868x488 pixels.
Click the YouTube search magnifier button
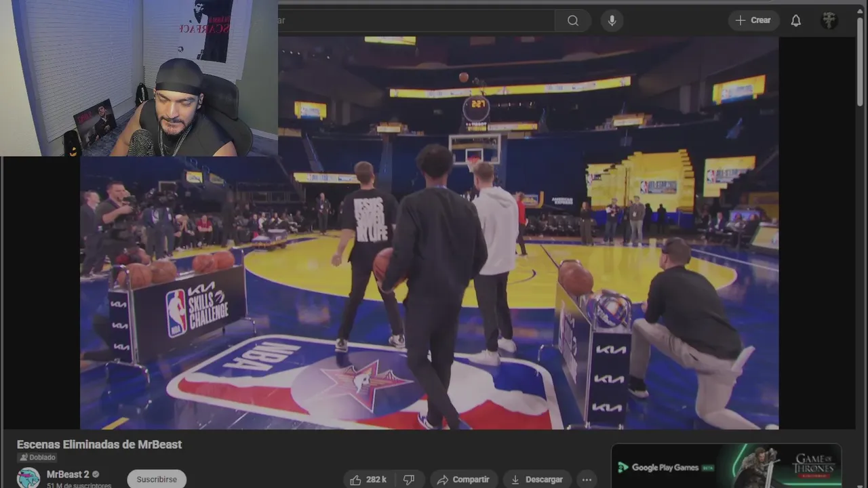point(573,20)
